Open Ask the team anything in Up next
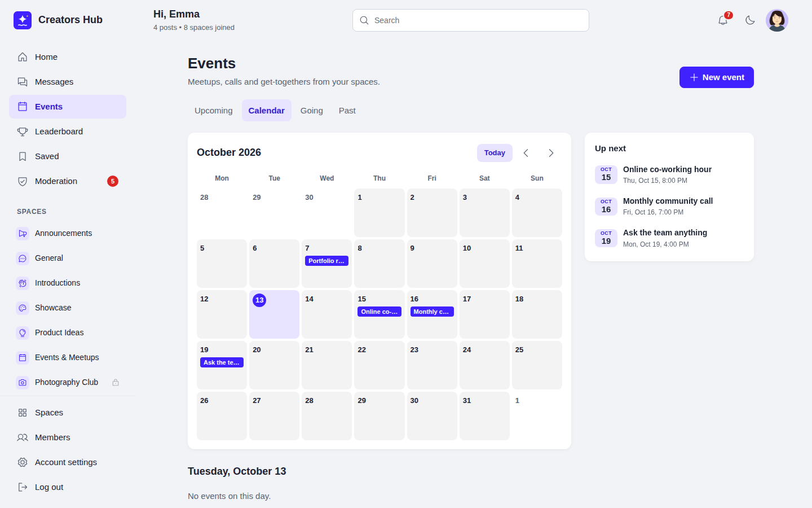This screenshot has width=812, height=508. [x=669, y=238]
